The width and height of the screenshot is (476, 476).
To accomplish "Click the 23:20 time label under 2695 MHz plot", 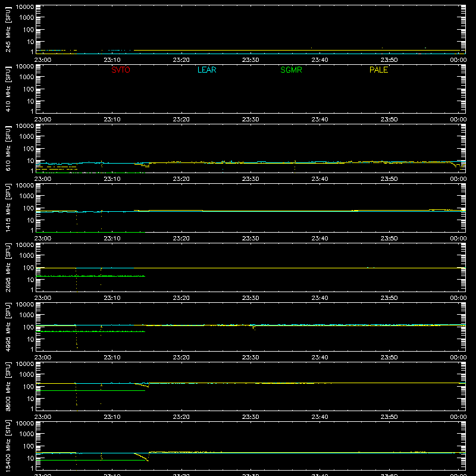I will (181, 298).
